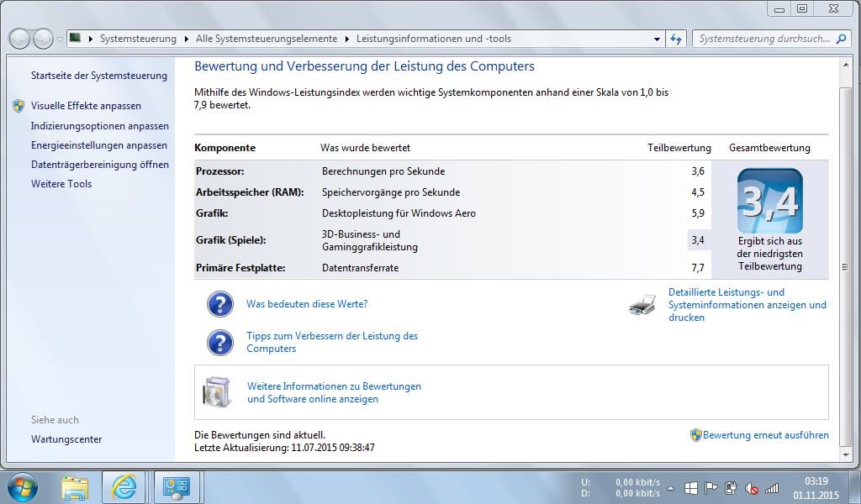Click the network signal bars tray icon

[x=772, y=487]
